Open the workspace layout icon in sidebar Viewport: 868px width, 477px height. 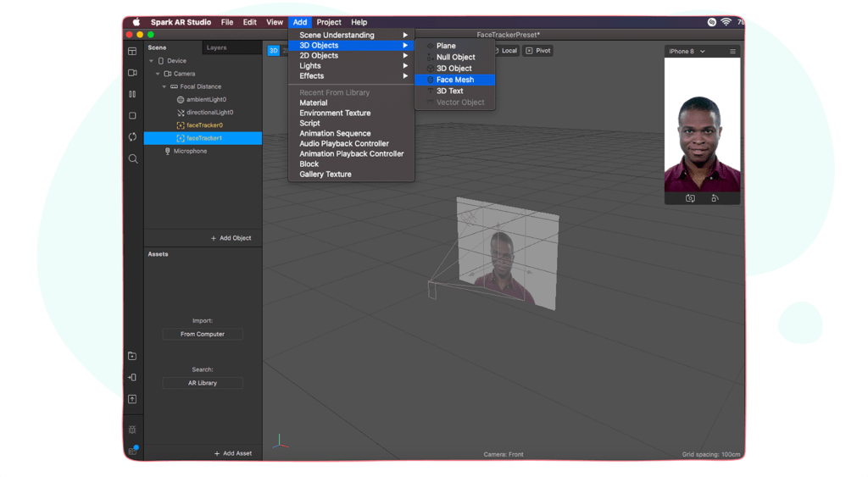click(132, 52)
